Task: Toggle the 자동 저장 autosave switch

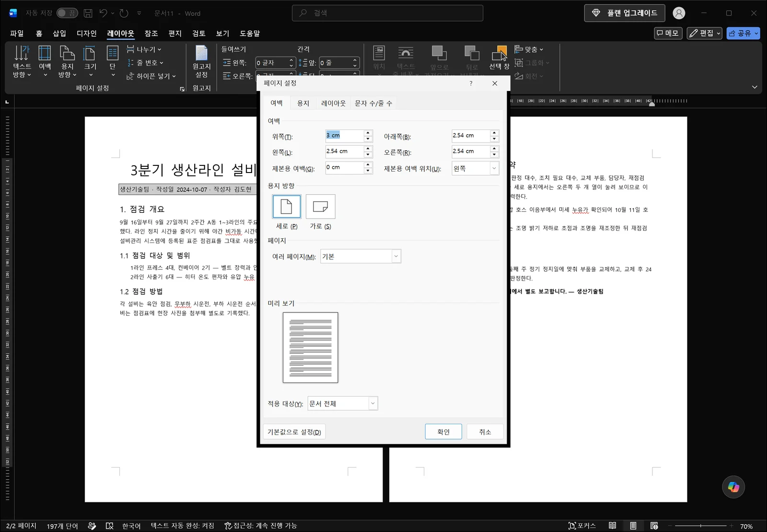Action: 67,13
